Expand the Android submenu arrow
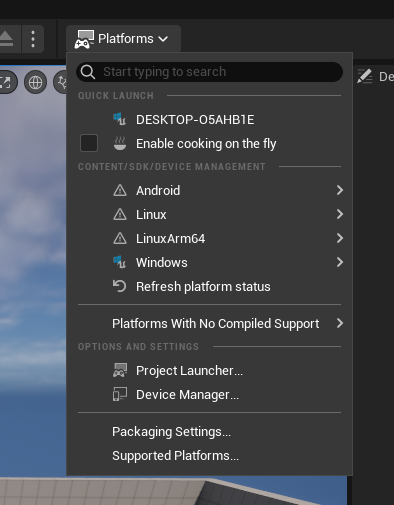This screenshot has width=394, height=505. pyautogui.click(x=340, y=190)
